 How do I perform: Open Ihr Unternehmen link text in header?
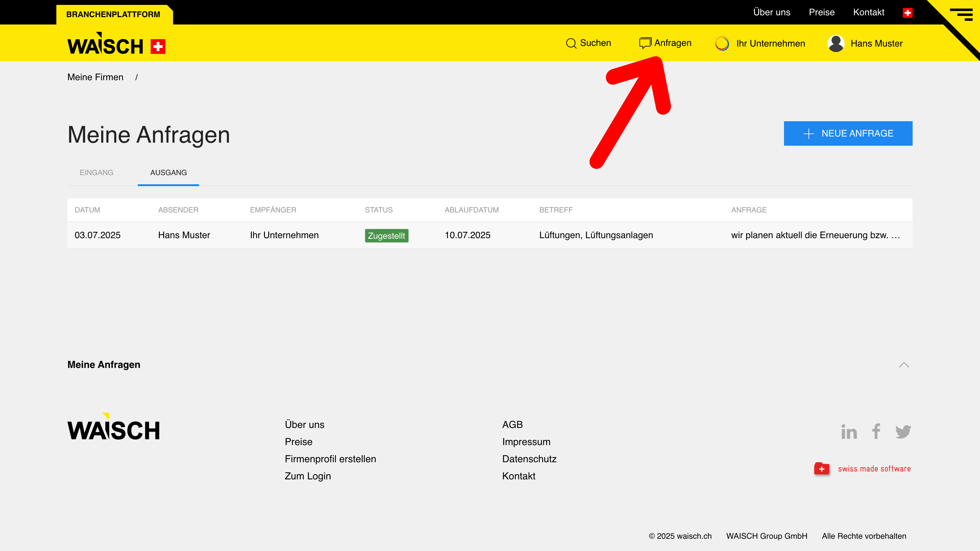pos(771,43)
